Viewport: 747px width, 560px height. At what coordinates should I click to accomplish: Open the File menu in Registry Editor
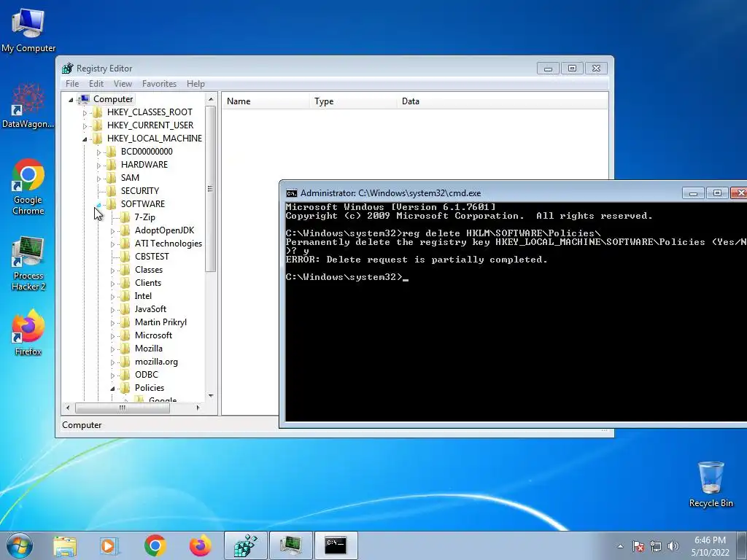(72, 84)
